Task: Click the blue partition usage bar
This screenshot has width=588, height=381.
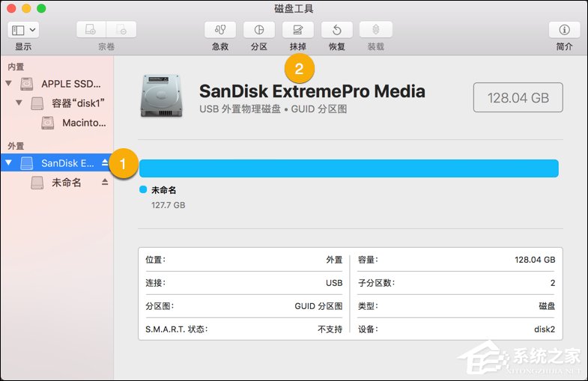Action: pyautogui.click(x=348, y=168)
